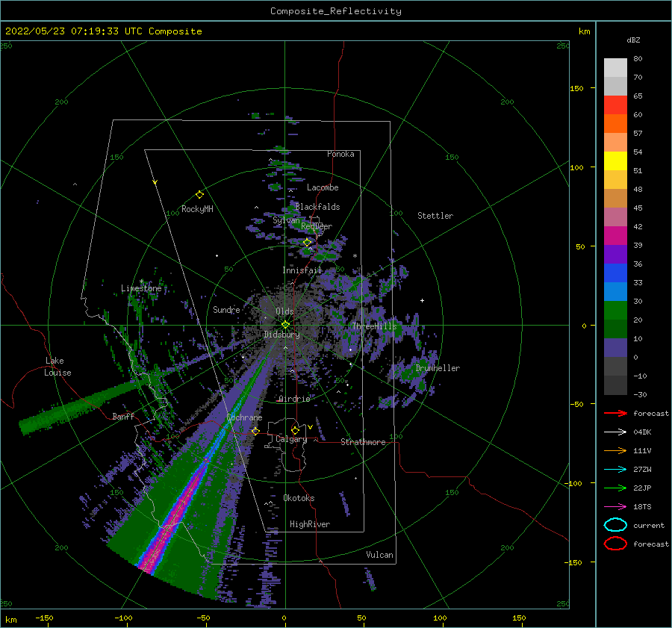Click the HighRiver town label

(310, 524)
